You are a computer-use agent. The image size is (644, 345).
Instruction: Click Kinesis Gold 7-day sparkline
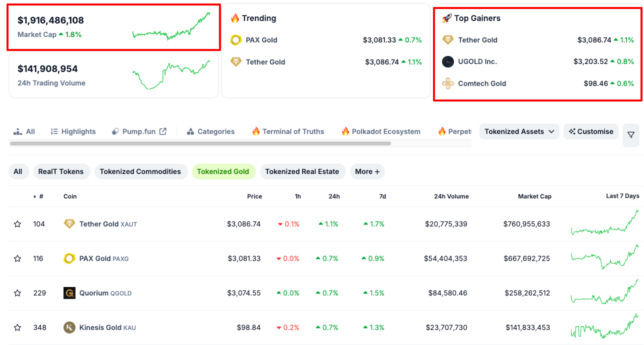tap(604, 326)
